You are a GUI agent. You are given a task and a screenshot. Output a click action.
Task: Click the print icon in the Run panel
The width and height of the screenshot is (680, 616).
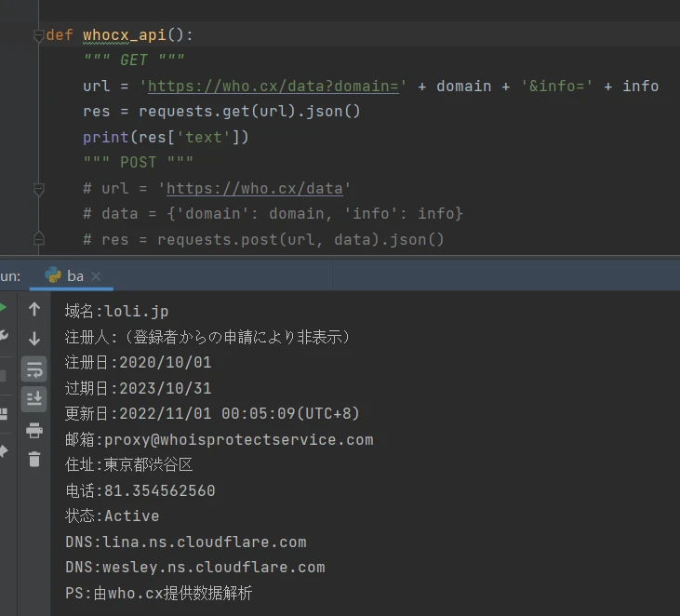(34, 430)
